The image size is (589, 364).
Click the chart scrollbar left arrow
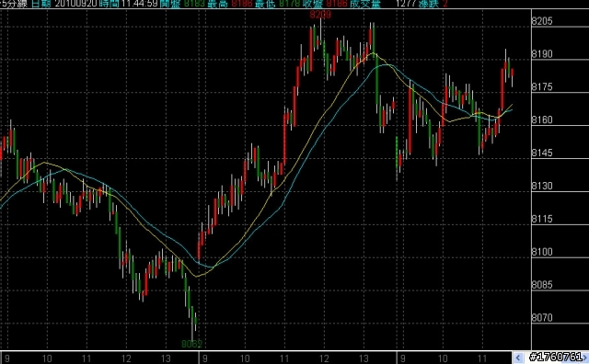[x=518, y=358]
